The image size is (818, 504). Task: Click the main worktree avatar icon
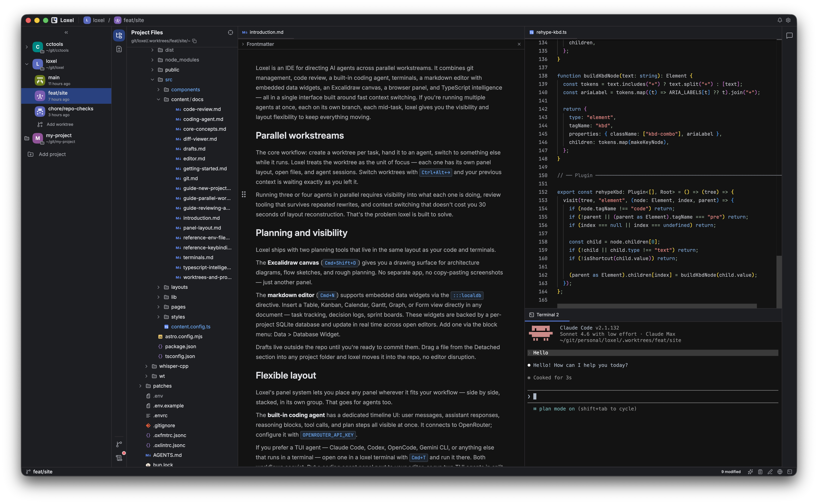[x=40, y=80]
